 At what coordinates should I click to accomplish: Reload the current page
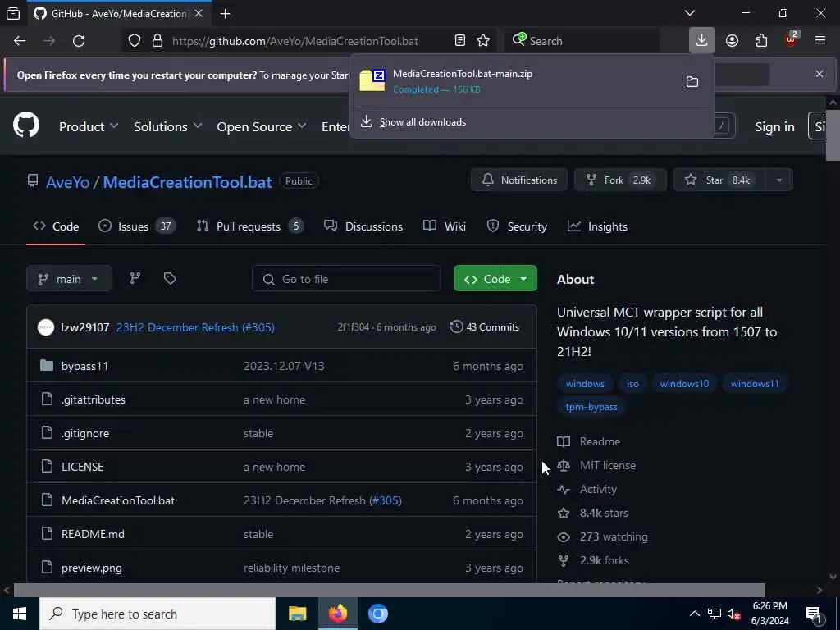(x=79, y=41)
